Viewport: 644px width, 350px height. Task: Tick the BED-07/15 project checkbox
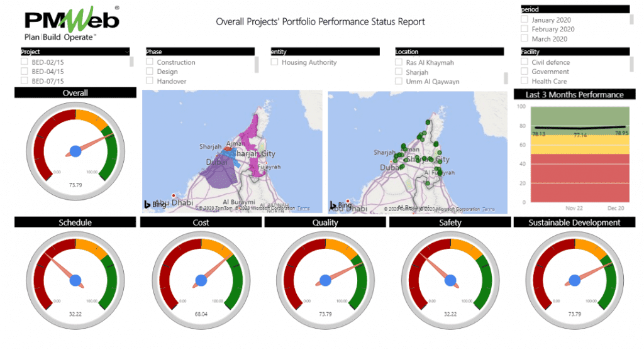tap(25, 80)
